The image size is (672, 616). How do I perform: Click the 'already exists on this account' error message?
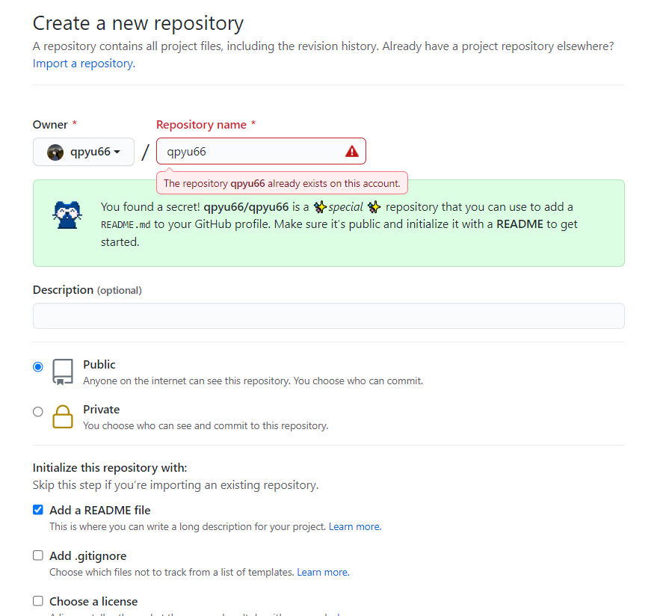click(x=282, y=183)
